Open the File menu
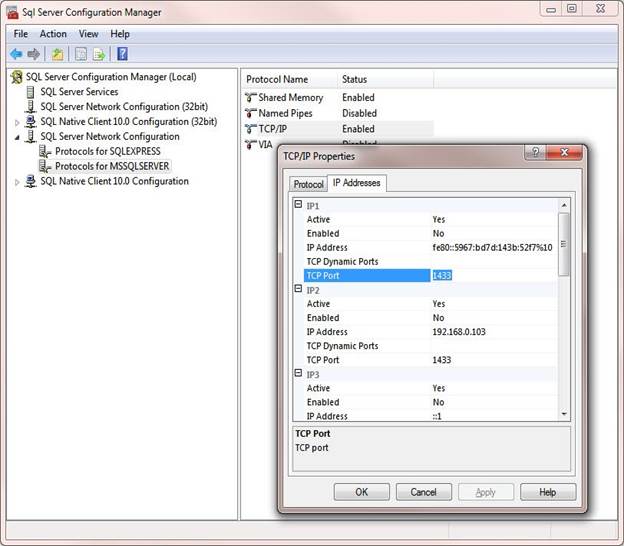This screenshot has height=546, width=624. pos(21,34)
